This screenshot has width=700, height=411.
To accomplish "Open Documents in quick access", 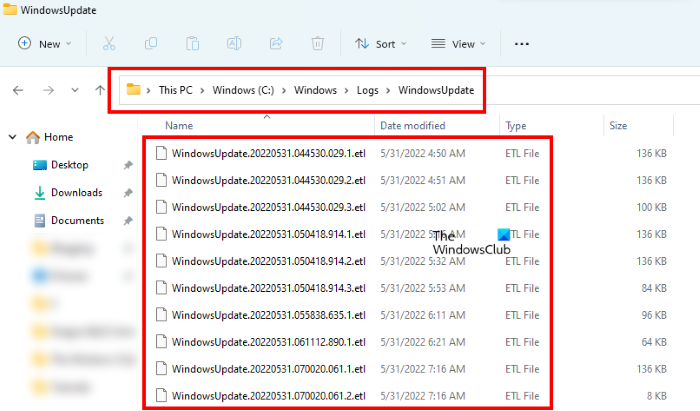I will (x=77, y=220).
